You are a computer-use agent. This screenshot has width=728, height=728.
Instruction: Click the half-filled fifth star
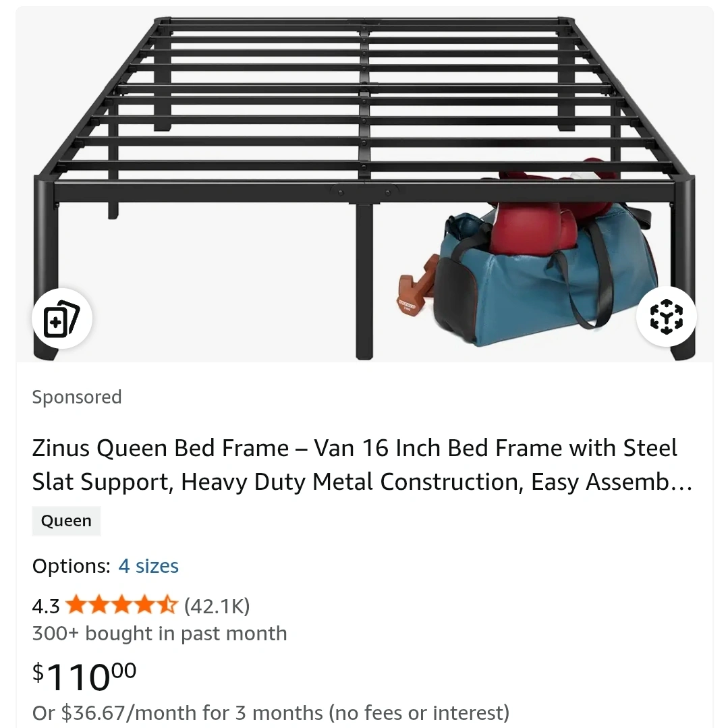pos(167,605)
